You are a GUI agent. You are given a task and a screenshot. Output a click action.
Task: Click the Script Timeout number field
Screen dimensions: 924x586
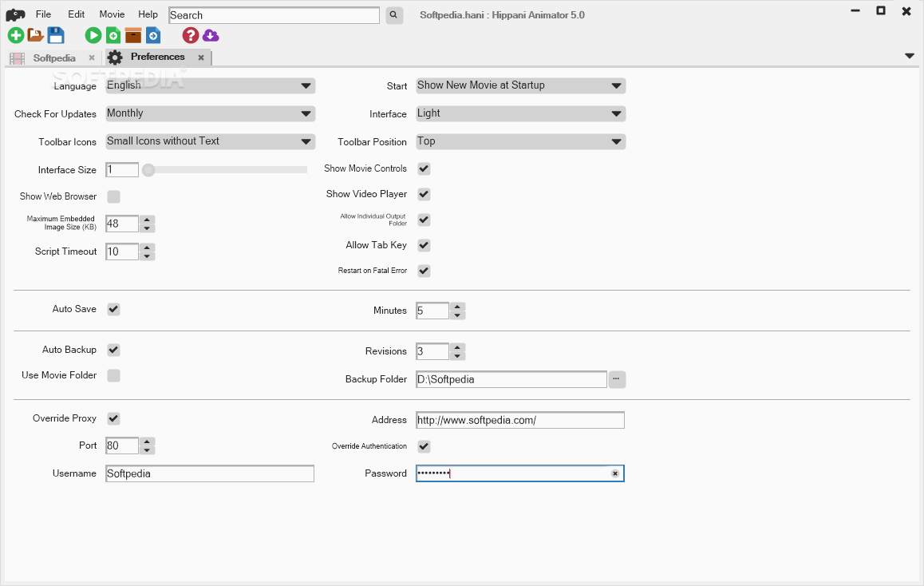point(122,251)
